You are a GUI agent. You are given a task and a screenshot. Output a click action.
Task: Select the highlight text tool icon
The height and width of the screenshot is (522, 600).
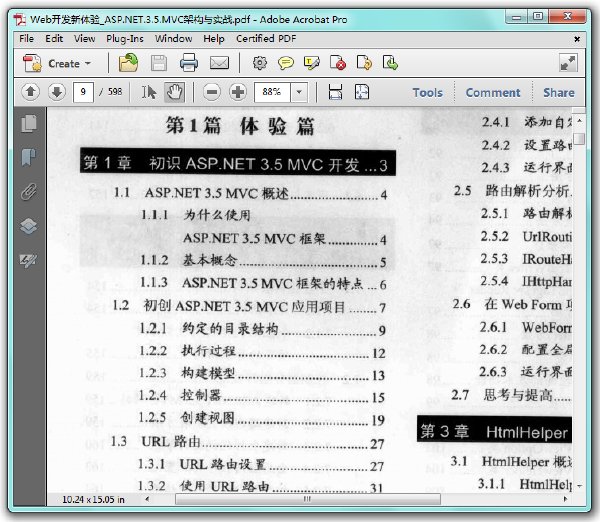(311, 63)
